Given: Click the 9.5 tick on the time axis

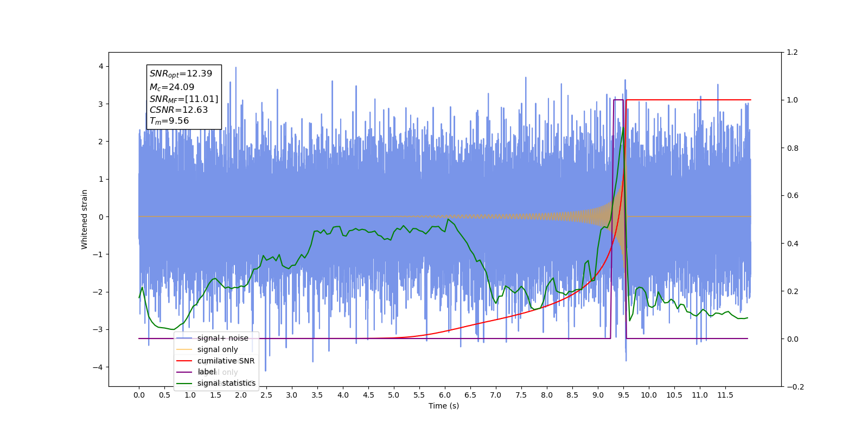Looking at the screenshot, I should 623,395.
